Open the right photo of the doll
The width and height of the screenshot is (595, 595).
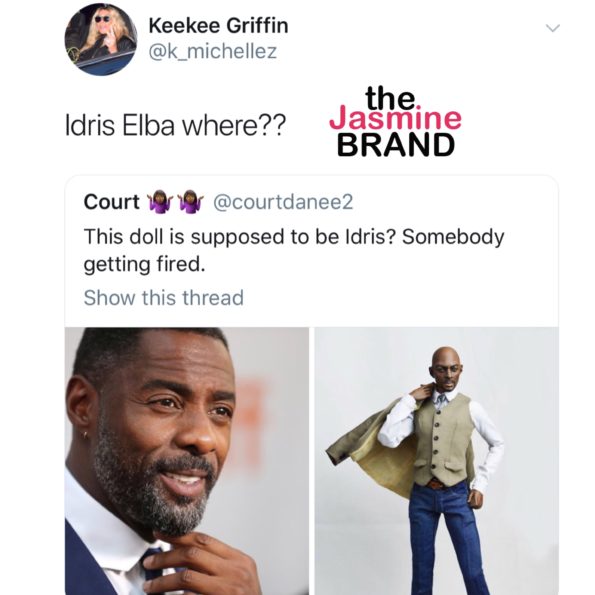coord(436,461)
